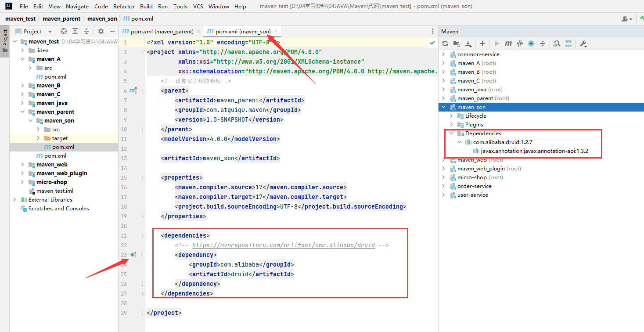This screenshot has height=332, width=644.
Task: Click maven_test breadcrumb in navigation bar
Action: point(21,19)
